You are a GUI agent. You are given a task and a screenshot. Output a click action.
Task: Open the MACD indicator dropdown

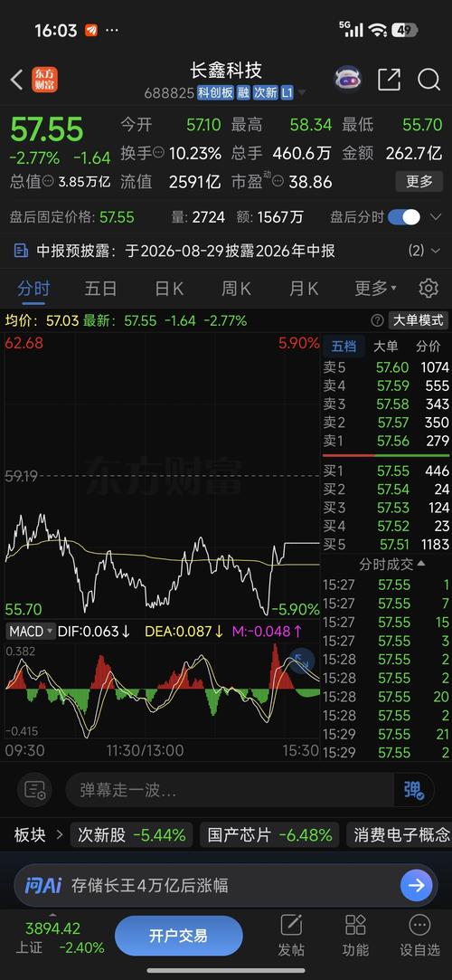(x=31, y=632)
